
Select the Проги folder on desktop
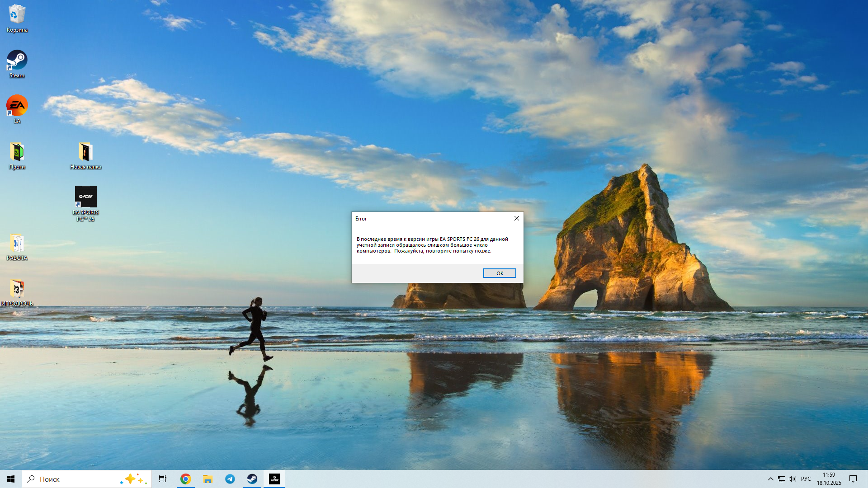(x=17, y=156)
